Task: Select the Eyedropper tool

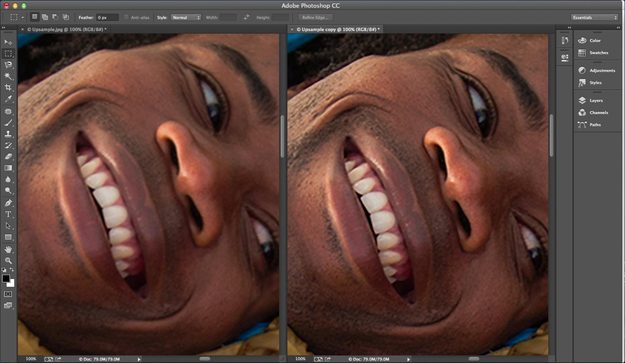Action: click(x=8, y=98)
